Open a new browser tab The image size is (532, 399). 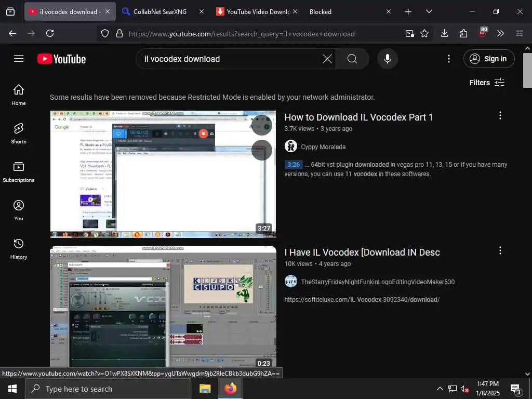(408, 12)
